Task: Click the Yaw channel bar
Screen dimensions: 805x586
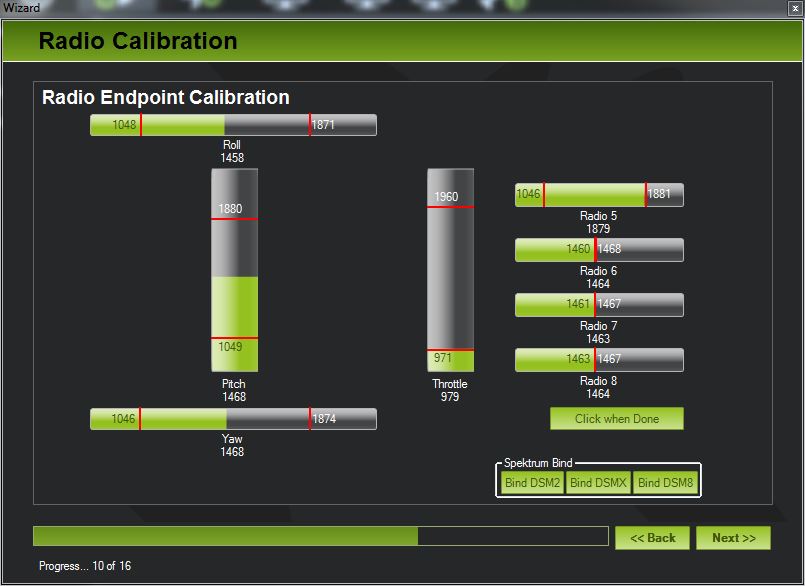Action: [233, 419]
